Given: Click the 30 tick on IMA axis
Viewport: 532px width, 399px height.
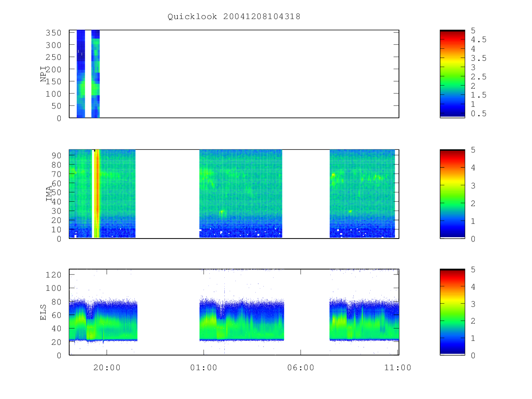Looking at the screenshot, I should (57, 211).
